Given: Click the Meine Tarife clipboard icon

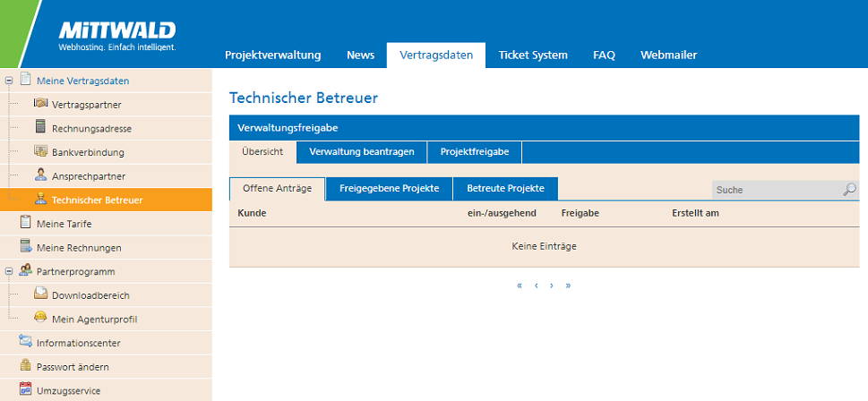Looking at the screenshot, I should pos(25,222).
